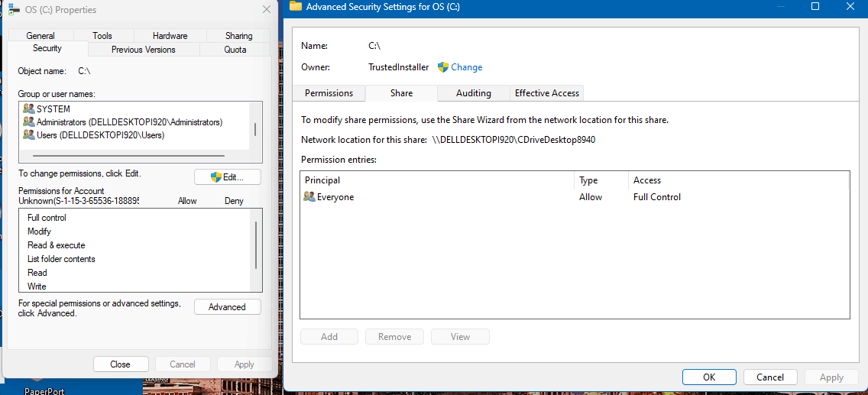This screenshot has width=868, height=395.
Task: Select the List folder contents row
Action: click(x=134, y=259)
